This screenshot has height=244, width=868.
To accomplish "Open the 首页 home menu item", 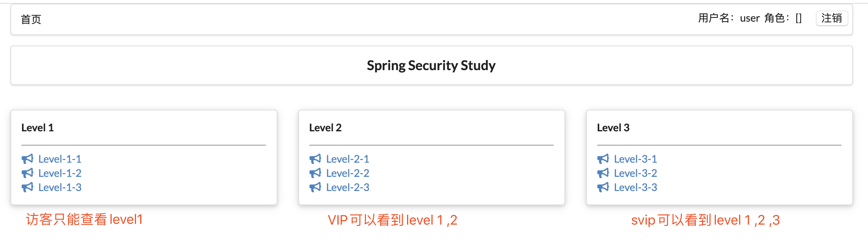I will (31, 19).
